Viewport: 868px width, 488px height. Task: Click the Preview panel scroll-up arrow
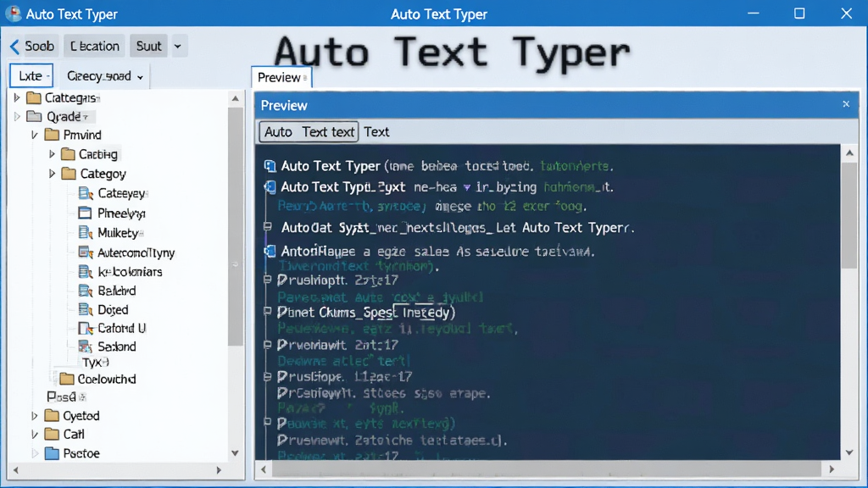(x=849, y=152)
